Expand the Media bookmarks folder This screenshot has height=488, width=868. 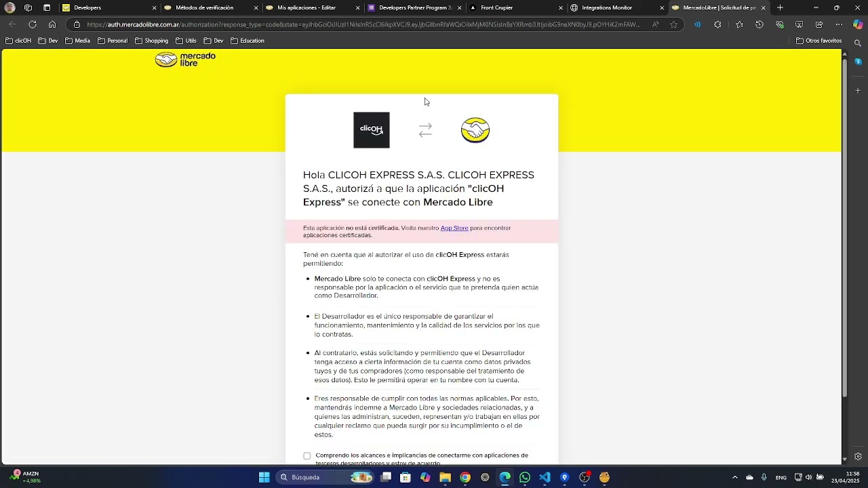[77, 41]
